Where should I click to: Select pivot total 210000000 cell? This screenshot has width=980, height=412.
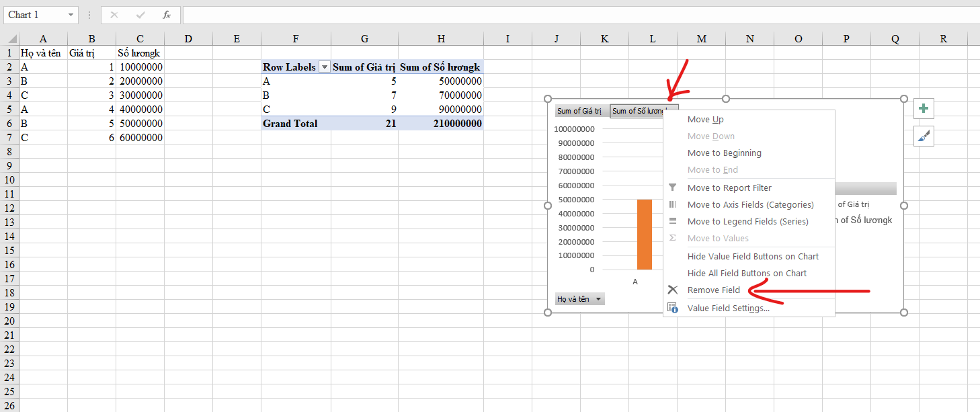[440, 123]
